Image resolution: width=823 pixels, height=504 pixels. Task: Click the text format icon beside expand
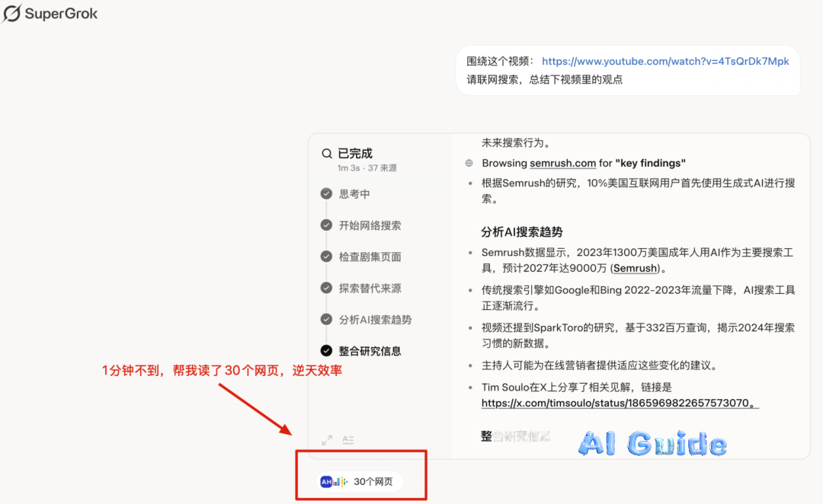click(348, 440)
